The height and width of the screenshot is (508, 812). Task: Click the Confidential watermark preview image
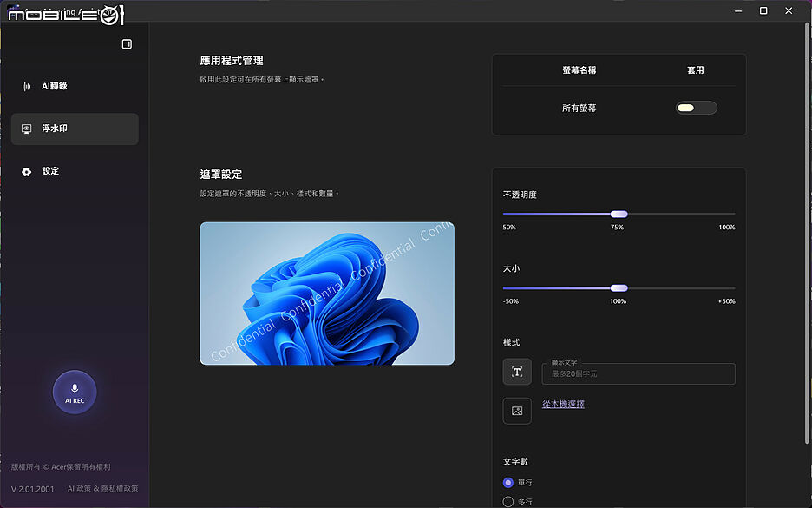(327, 294)
